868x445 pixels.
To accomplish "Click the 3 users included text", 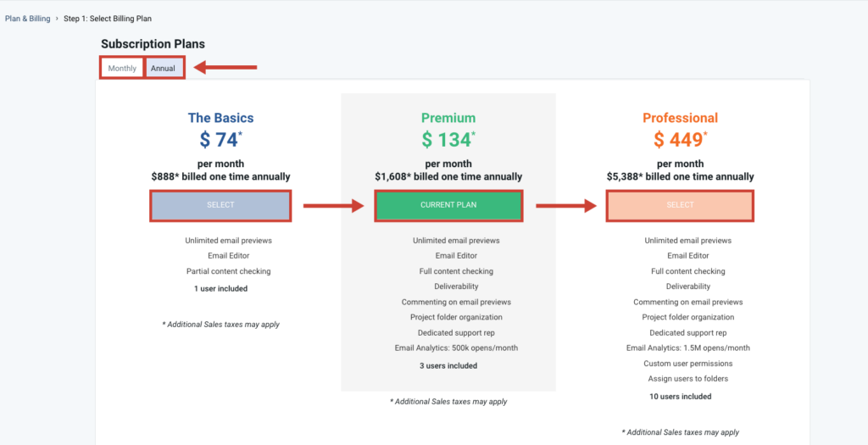I will (x=448, y=366).
